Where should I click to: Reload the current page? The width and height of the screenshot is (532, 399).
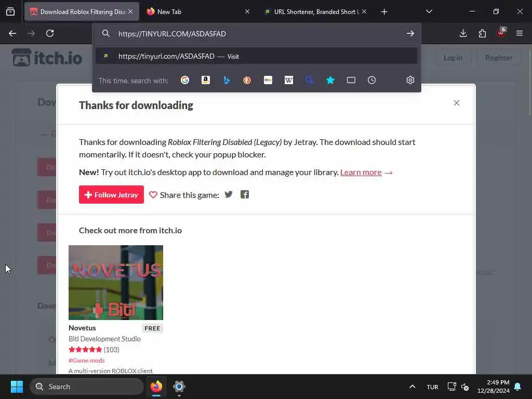click(50, 33)
